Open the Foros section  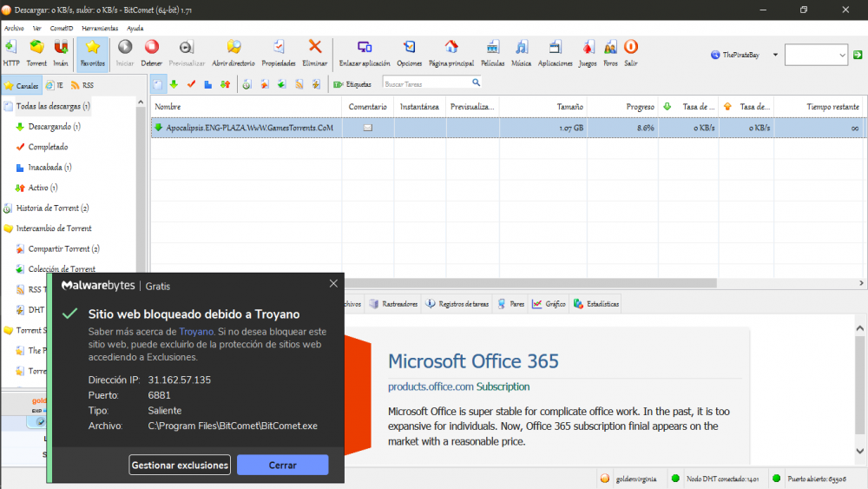coord(610,53)
